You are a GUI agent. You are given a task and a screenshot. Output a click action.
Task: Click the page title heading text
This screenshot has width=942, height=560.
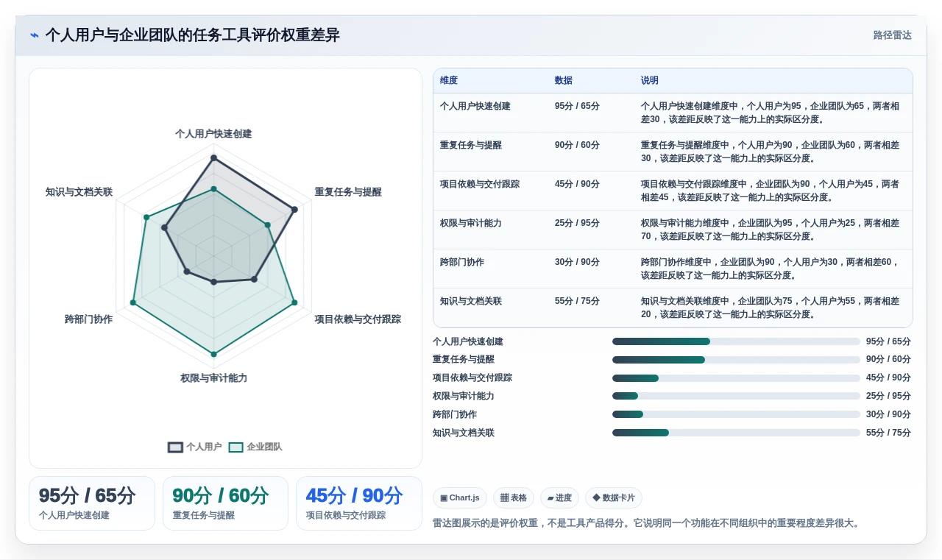pos(192,35)
